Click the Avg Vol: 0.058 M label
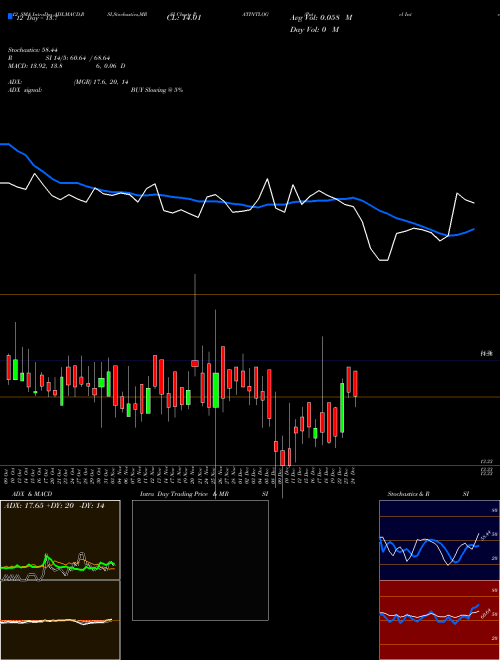500x660 pixels. tap(321, 18)
